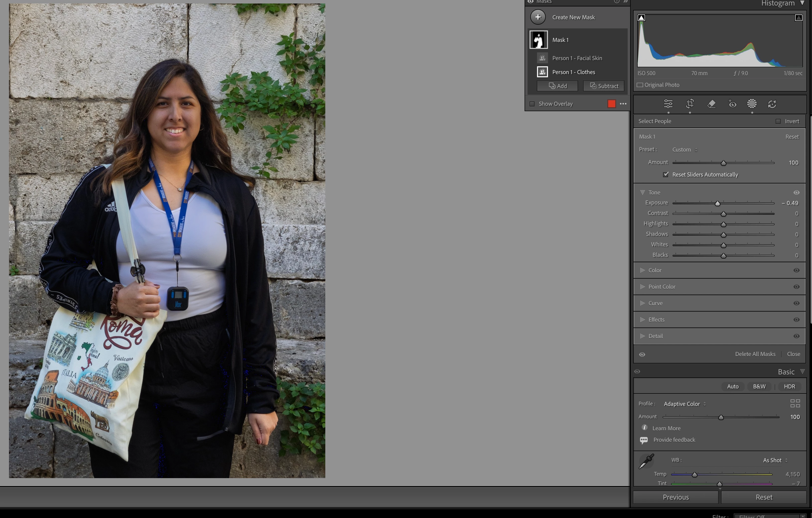Enable the Original Photo checkbox
This screenshot has width=812, height=518.
[640, 85]
